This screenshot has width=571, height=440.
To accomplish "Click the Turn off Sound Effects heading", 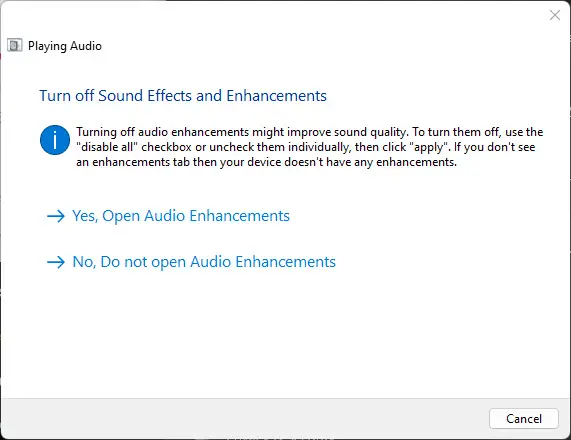I will click(183, 96).
